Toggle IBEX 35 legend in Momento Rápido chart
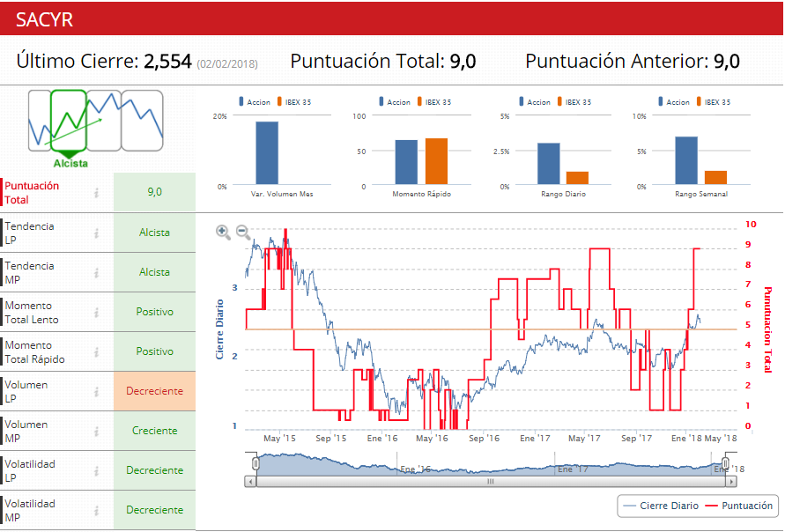785x532 pixels. [x=434, y=102]
